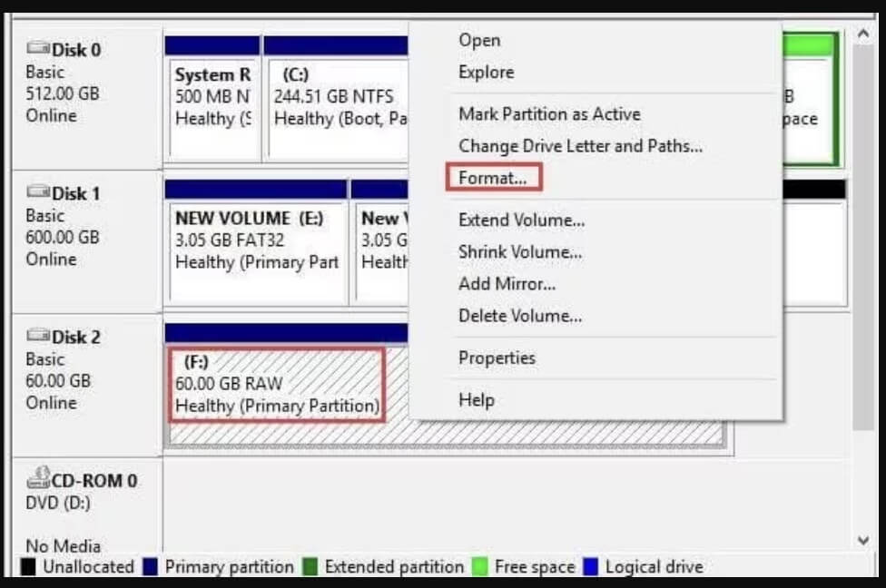The image size is (886, 588).
Task: Click Shrink Volume... menu entry
Action: tap(519, 252)
